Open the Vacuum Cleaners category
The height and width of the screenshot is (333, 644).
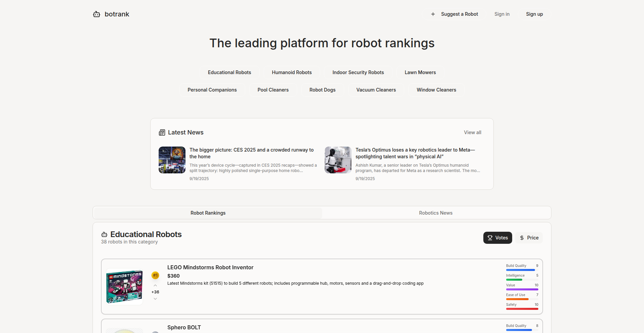point(376,90)
